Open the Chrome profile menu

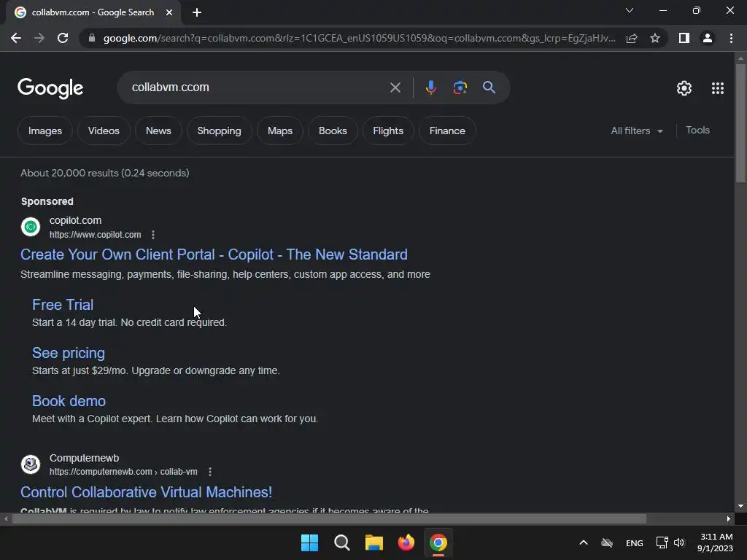(708, 38)
